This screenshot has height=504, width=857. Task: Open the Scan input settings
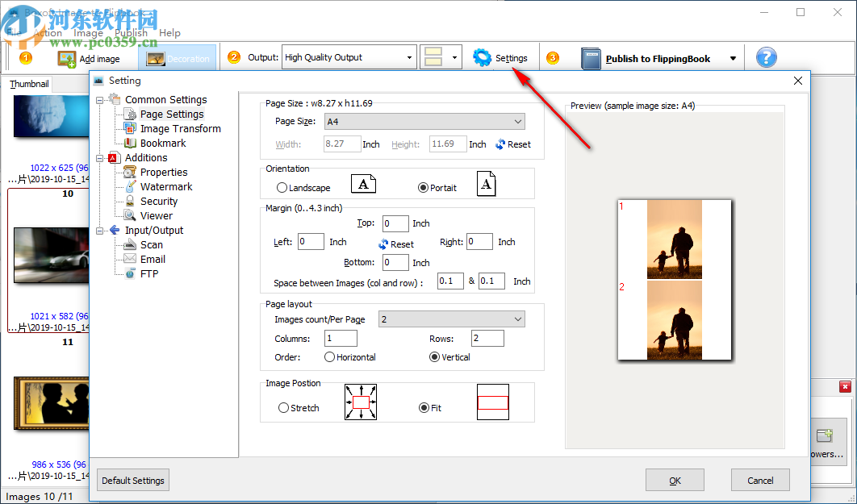tap(152, 244)
